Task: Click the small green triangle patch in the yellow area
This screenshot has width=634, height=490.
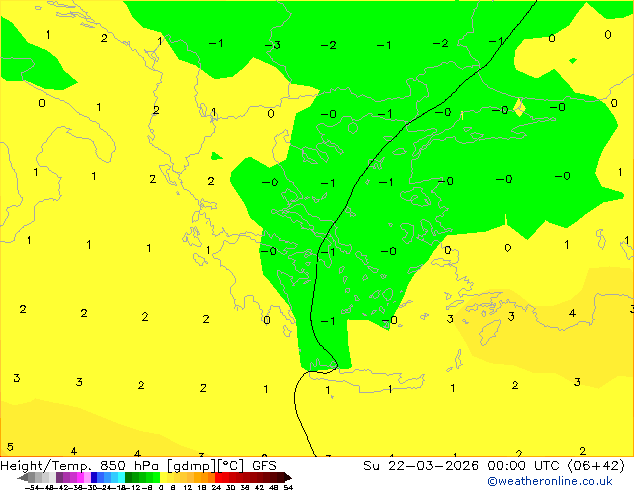Action: [216, 156]
